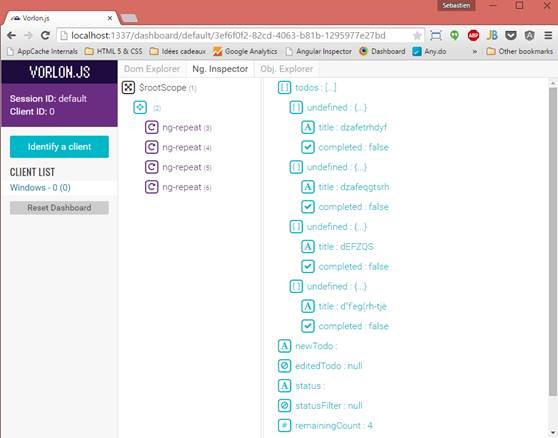
Task: Click the Sebastien profile button
Action: tap(456, 5)
